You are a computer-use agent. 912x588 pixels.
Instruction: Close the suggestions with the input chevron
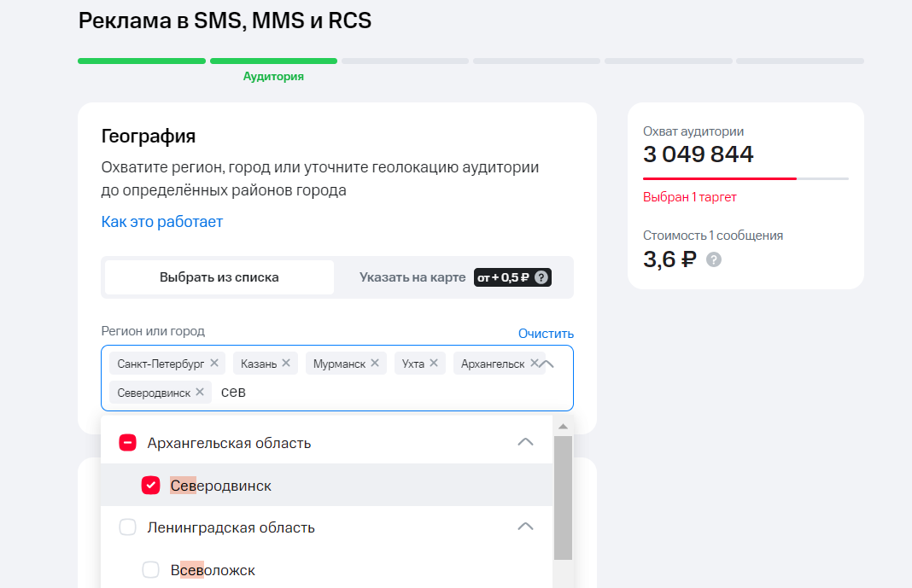pos(547,363)
